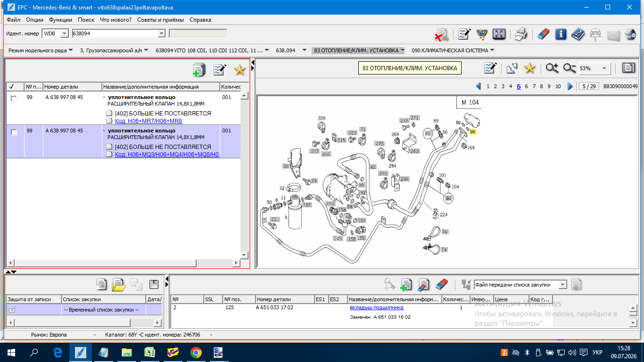Click the delete vehicle data icon with red X

[x=441, y=34]
